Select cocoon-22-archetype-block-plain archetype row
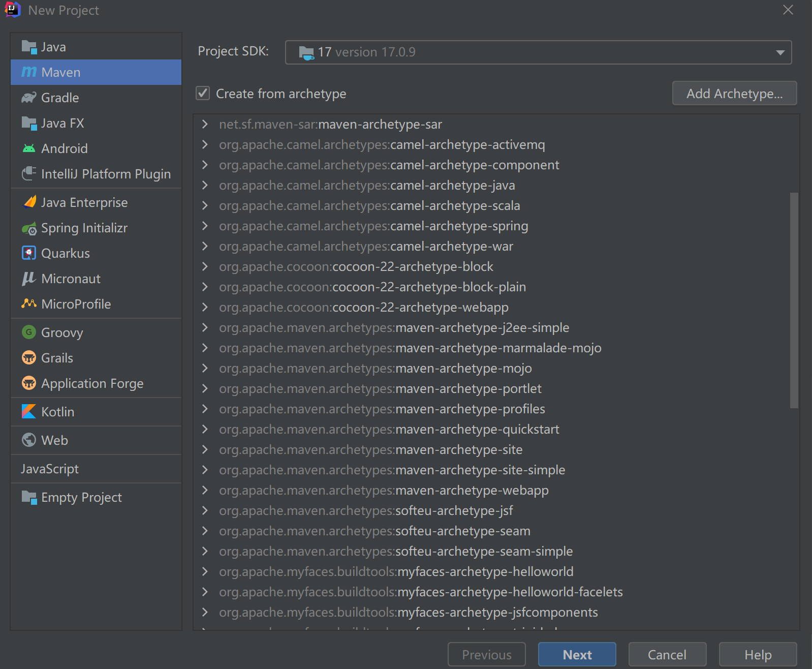The image size is (812, 669). [x=496, y=287]
